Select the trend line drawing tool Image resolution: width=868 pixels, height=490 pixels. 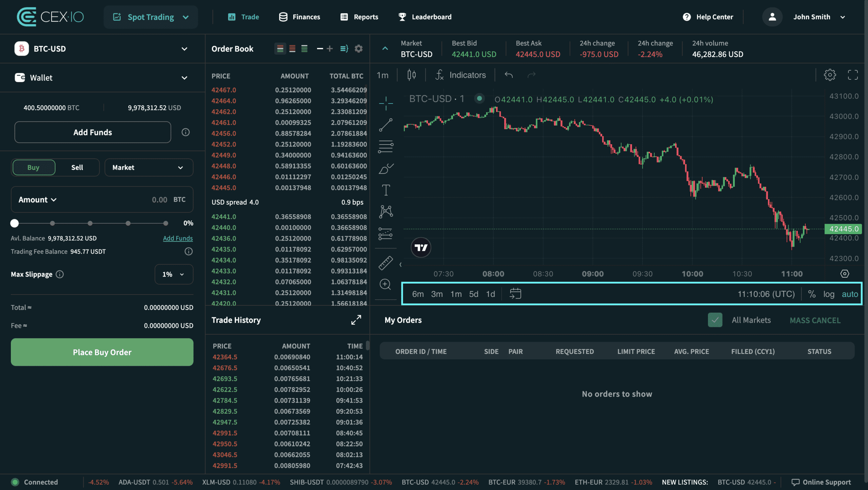(386, 125)
